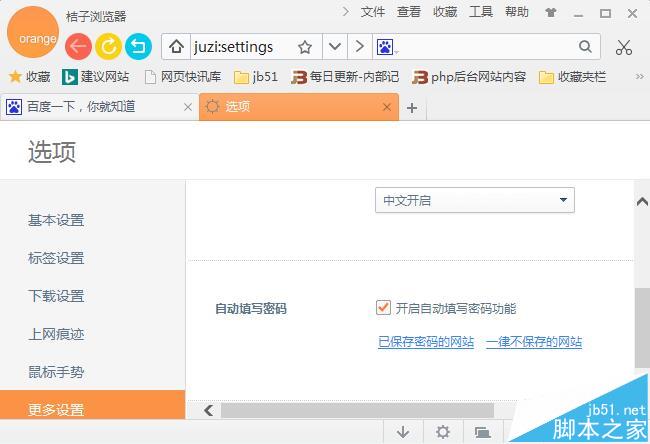650x444 pixels.
Task: Click the juzi:settings address field
Action: pos(243,47)
